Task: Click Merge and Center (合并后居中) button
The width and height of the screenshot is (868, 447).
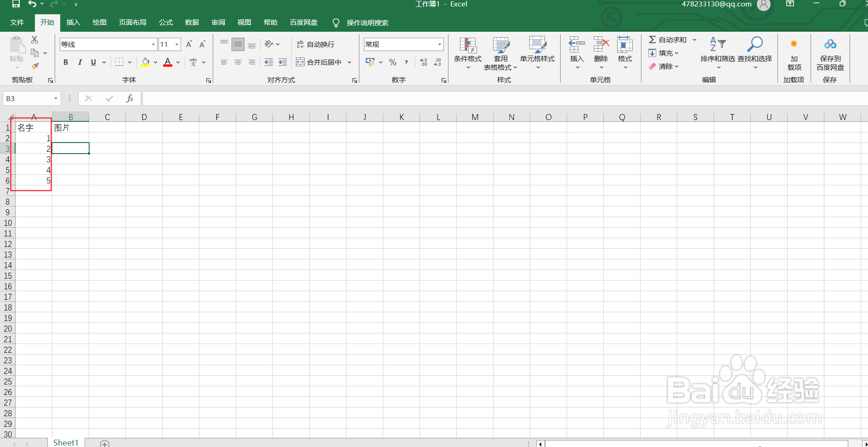Action: tap(319, 62)
